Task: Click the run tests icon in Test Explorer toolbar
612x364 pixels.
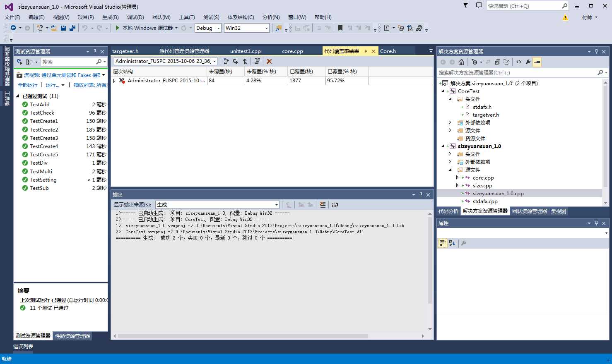Action: click(x=19, y=62)
